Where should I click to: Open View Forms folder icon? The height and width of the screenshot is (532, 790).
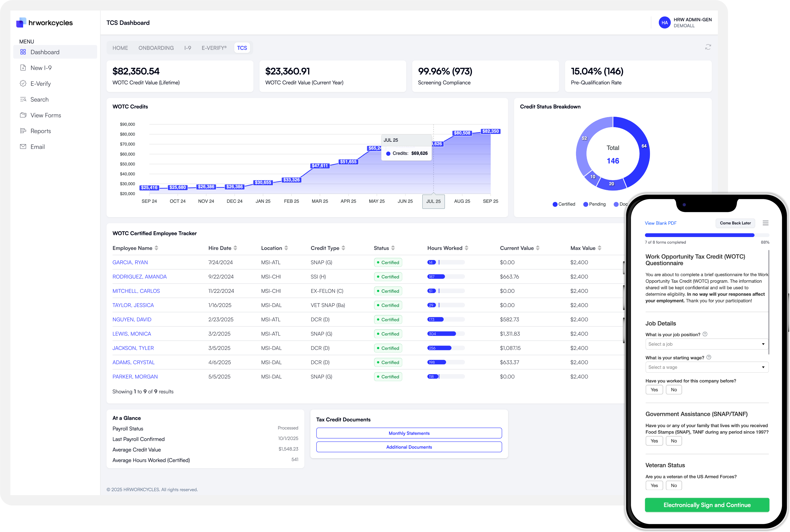[x=23, y=115]
